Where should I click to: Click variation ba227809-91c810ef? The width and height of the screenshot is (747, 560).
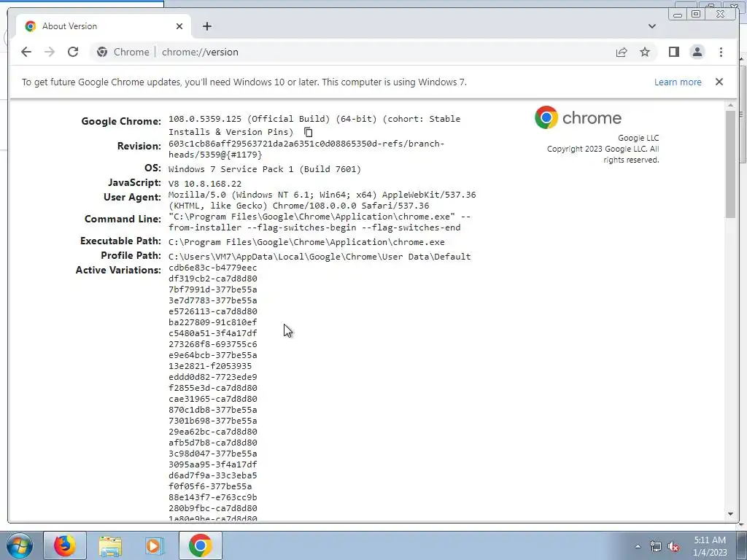[212, 322]
